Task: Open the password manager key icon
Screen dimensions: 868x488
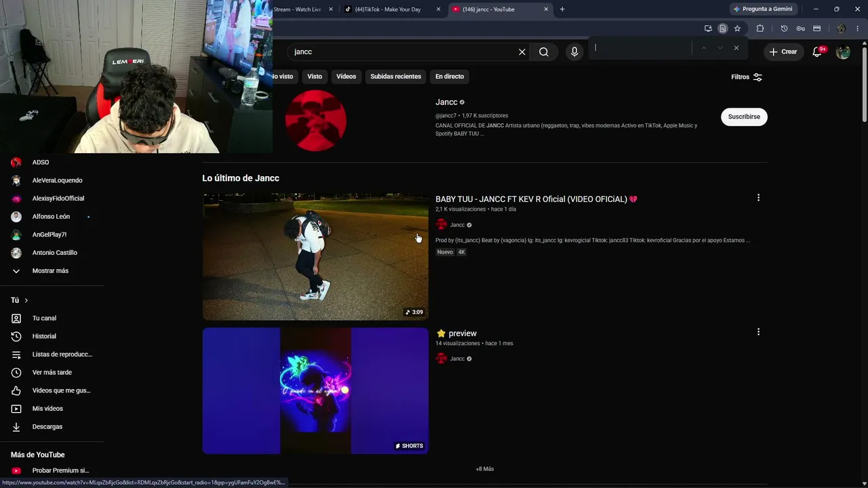Action: pyautogui.click(x=800, y=28)
